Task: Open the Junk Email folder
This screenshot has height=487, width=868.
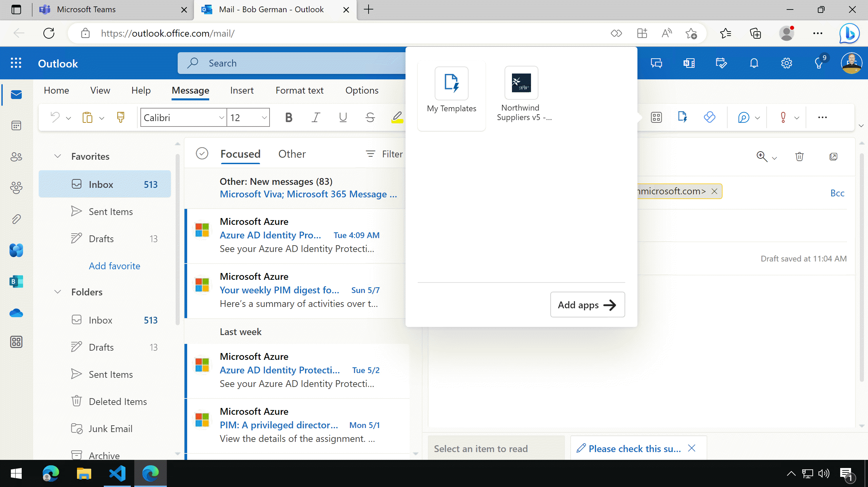Action: (x=105, y=429)
